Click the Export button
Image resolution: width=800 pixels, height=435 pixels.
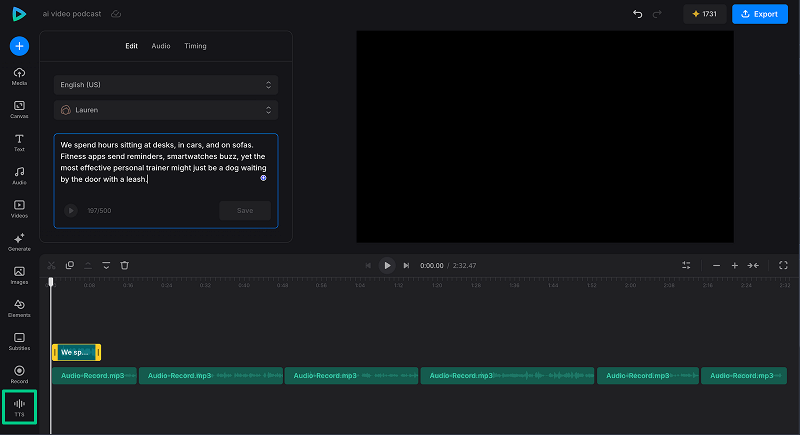pos(760,14)
